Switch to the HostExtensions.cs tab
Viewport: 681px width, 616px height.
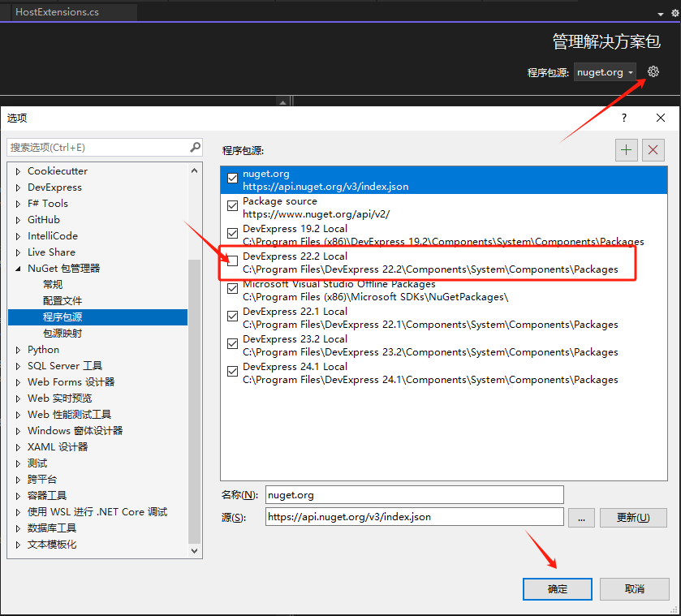57,12
